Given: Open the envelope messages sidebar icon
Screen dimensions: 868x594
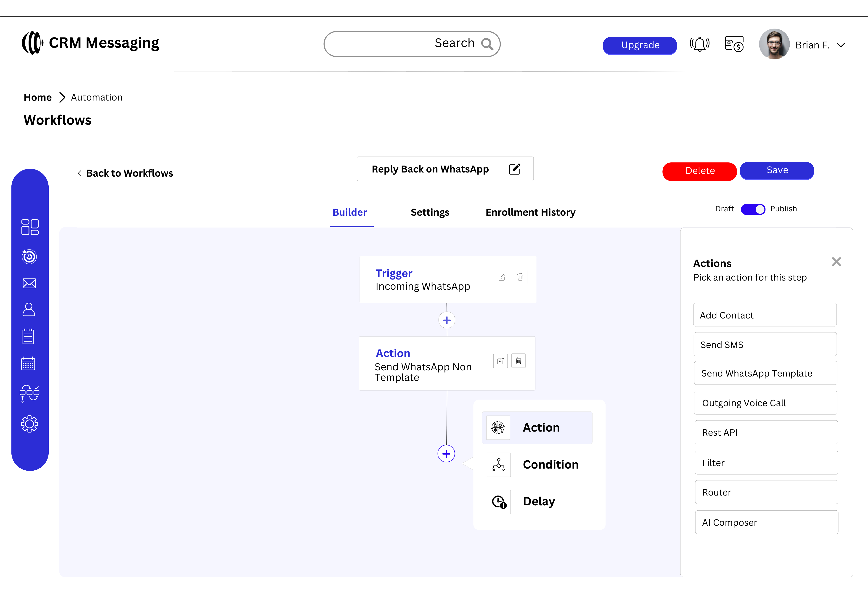Looking at the screenshot, I should point(29,283).
